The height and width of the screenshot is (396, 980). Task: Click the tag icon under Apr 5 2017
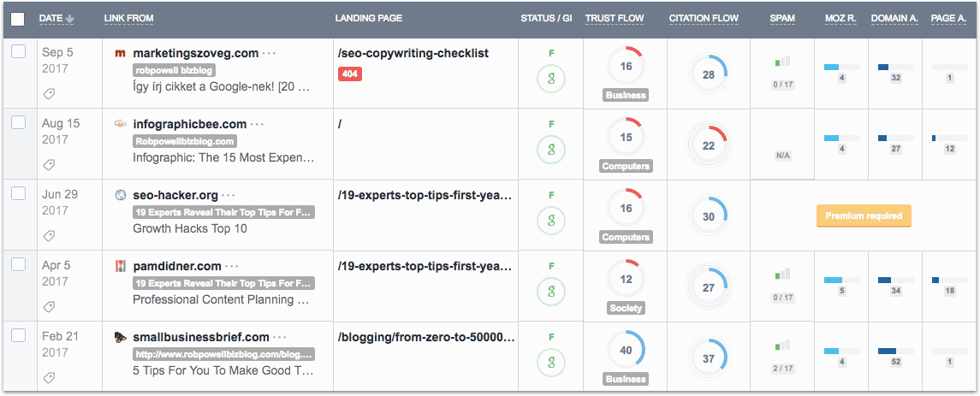click(x=49, y=307)
